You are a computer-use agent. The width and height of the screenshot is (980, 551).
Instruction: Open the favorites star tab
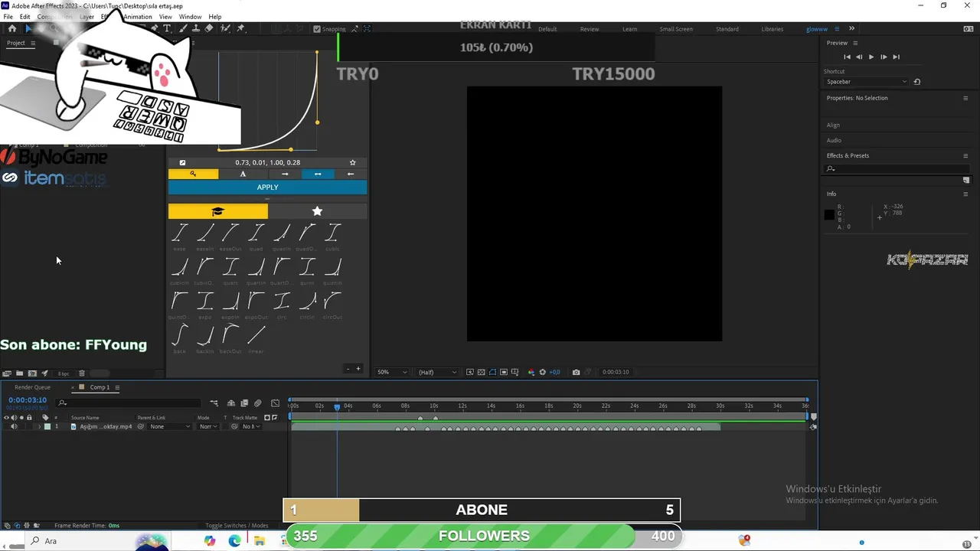point(317,211)
